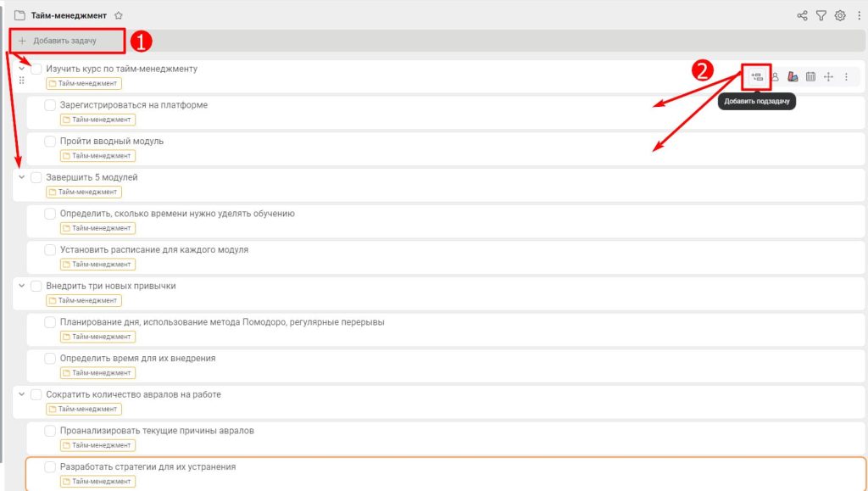Mark 'Пройти вводный модуль' as done
Viewport: 868px width, 491px height.
click(50, 141)
